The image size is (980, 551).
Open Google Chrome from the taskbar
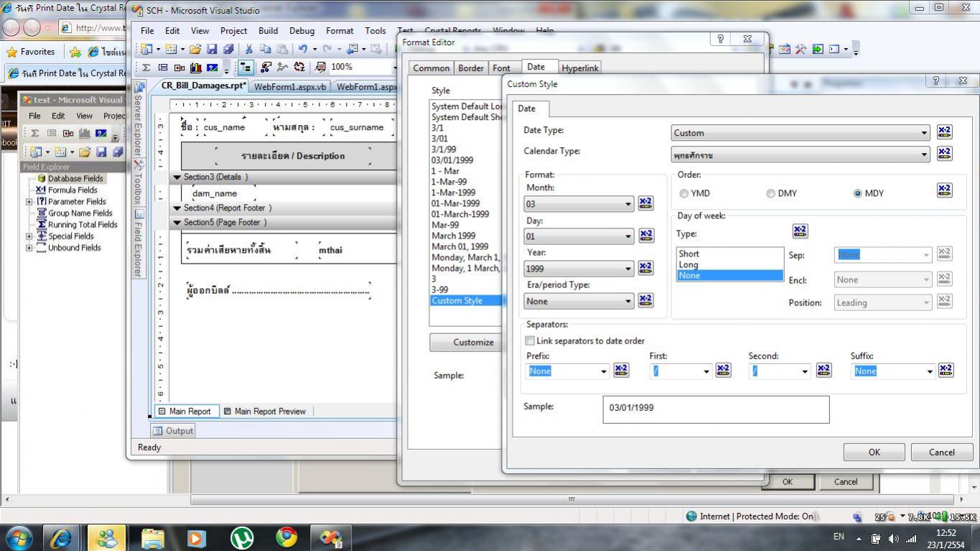[286, 537]
